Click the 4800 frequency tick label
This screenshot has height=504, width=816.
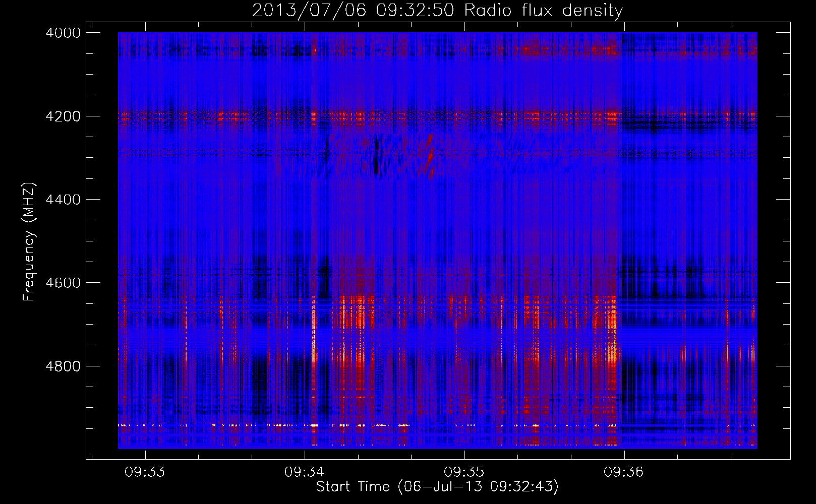pyautogui.click(x=63, y=366)
